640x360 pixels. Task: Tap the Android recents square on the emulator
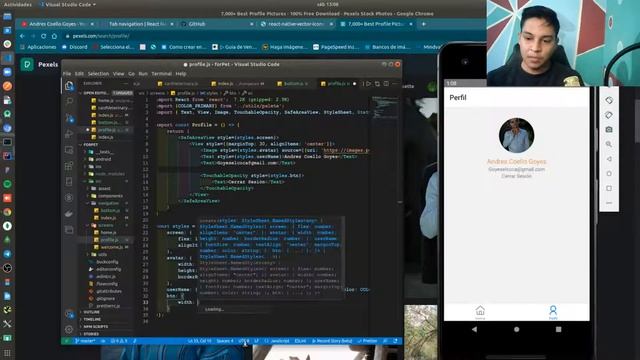pyautogui.click(x=558, y=329)
